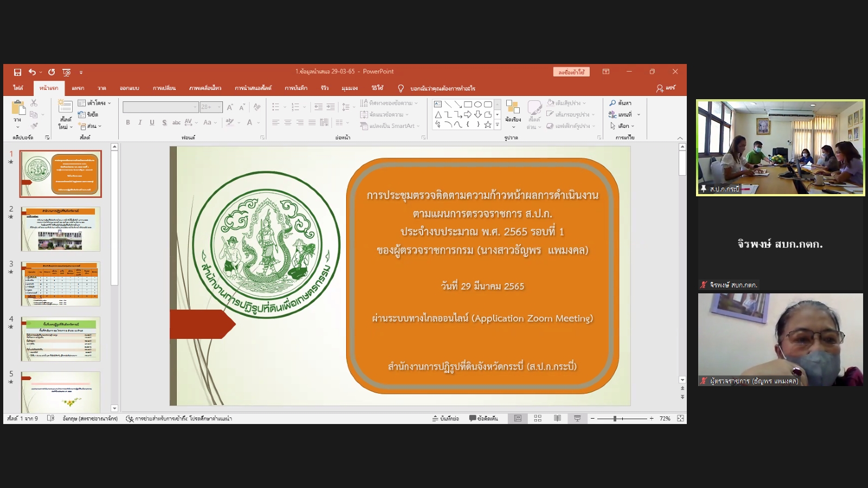Viewport: 868px width, 488px height.
Task: Select the rectangle shape in gallery
Action: [468, 104]
